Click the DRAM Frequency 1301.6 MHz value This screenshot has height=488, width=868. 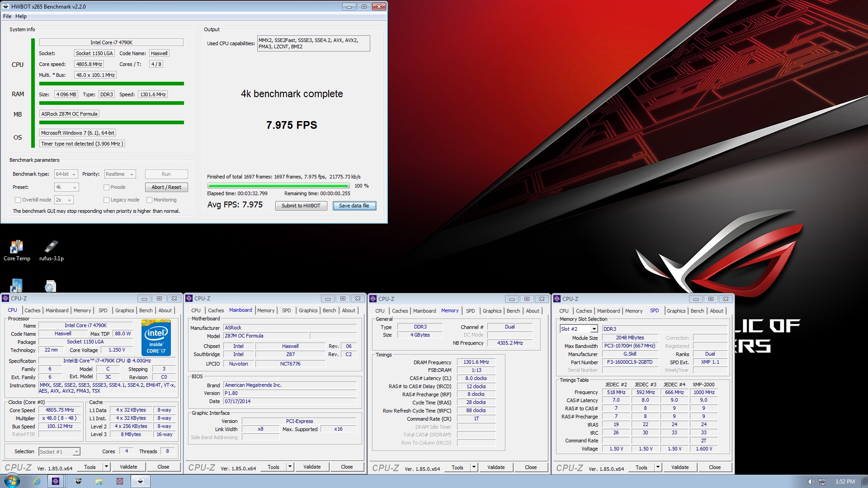(x=476, y=362)
